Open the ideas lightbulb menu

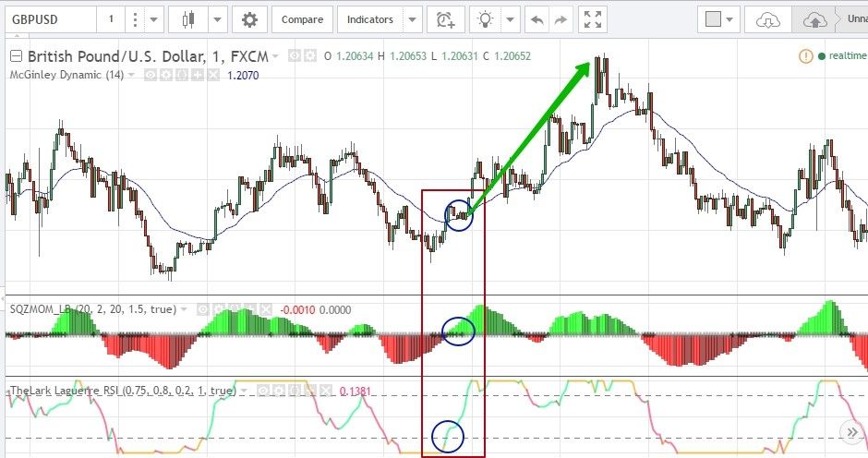coord(486,20)
